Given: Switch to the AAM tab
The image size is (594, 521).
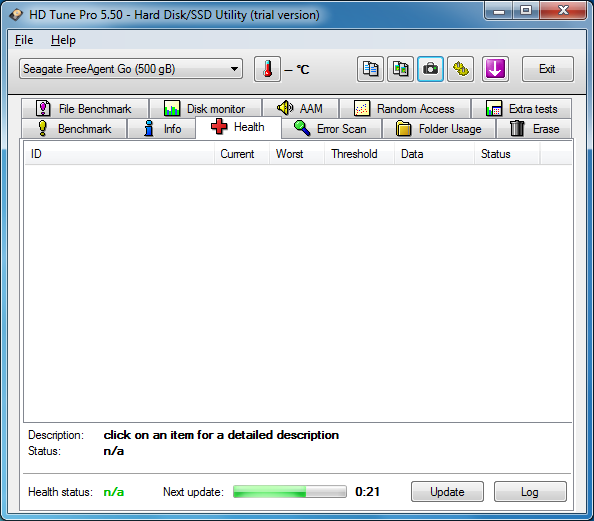Looking at the screenshot, I should [300, 109].
